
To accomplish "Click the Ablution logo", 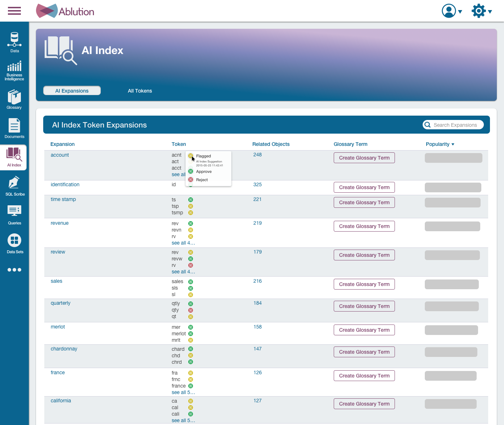I will coord(65,11).
